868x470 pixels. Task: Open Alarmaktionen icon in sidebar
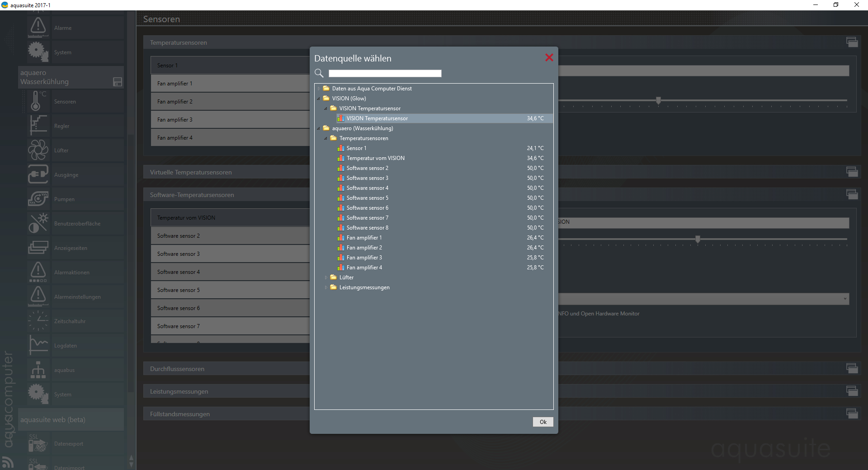[38, 272]
